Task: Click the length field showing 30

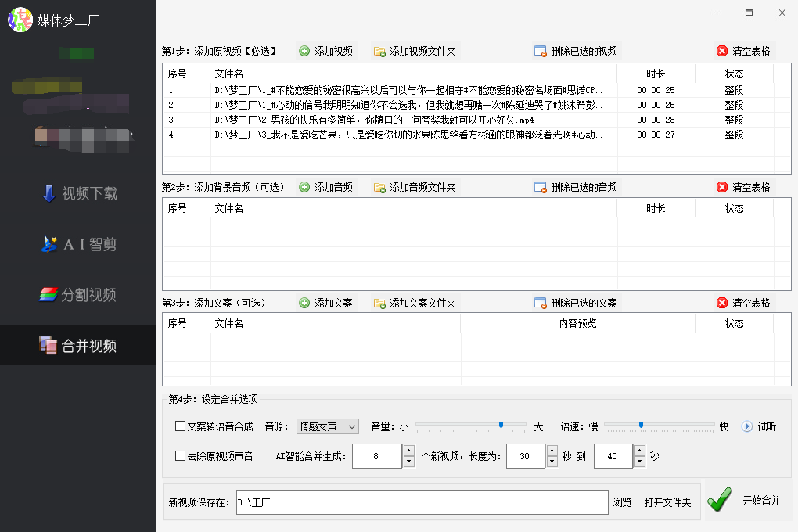Action: point(526,456)
